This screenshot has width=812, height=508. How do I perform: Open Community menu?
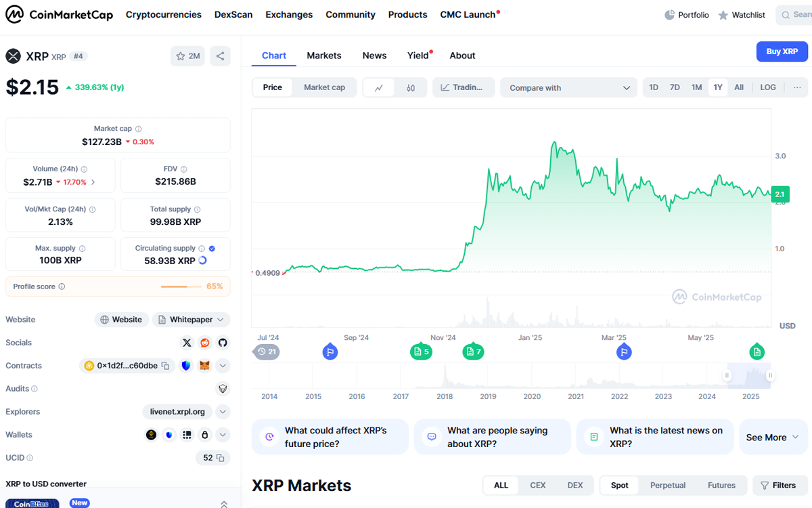point(351,14)
